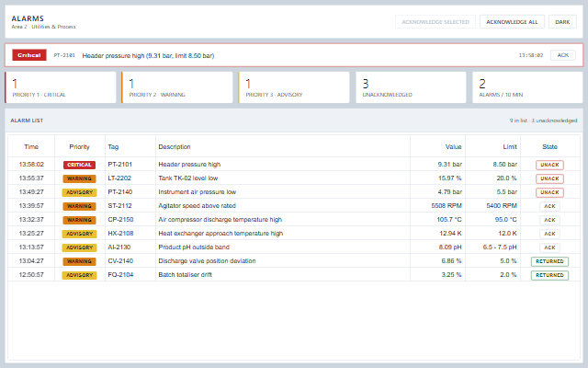Image resolution: width=588 pixels, height=368 pixels.
Task: Select tag PT-2101 in the alarm list
Action: (x=120, y=165)
